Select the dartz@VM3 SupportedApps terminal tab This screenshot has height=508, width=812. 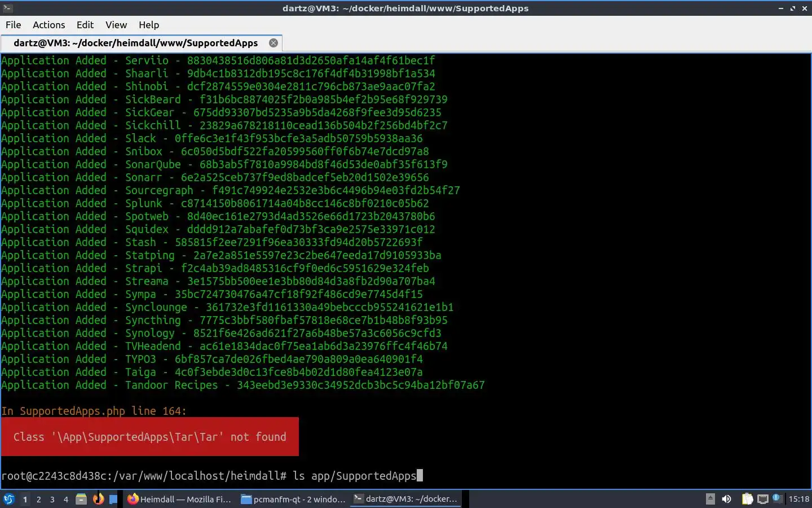click(x=135, y=43)
